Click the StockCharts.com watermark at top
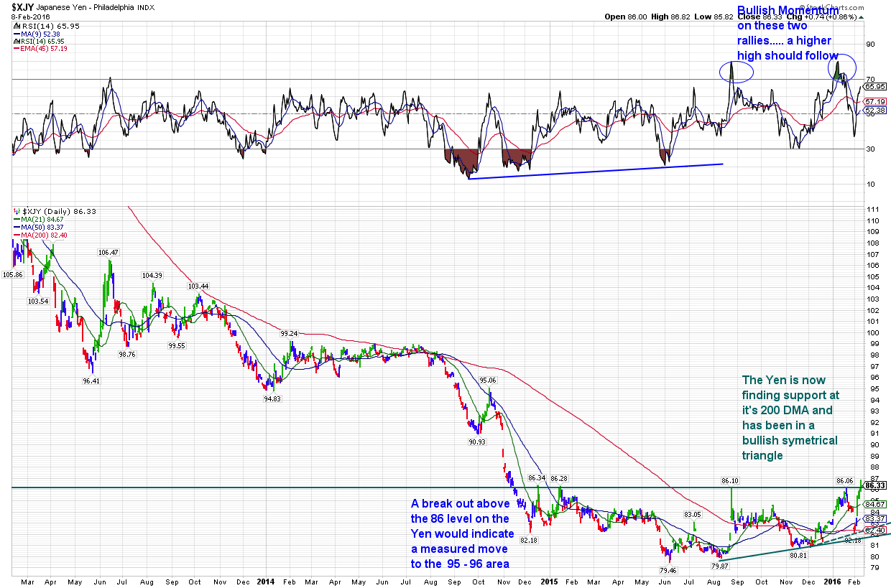The width and height of the screenshot is (891, 588). [844, 5]
